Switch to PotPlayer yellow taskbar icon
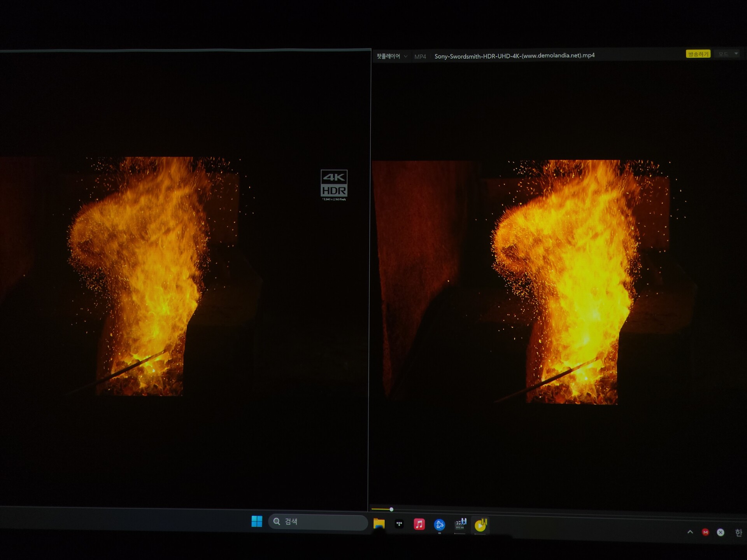Viewport: 747px width, 560px height. coord(481,525)
